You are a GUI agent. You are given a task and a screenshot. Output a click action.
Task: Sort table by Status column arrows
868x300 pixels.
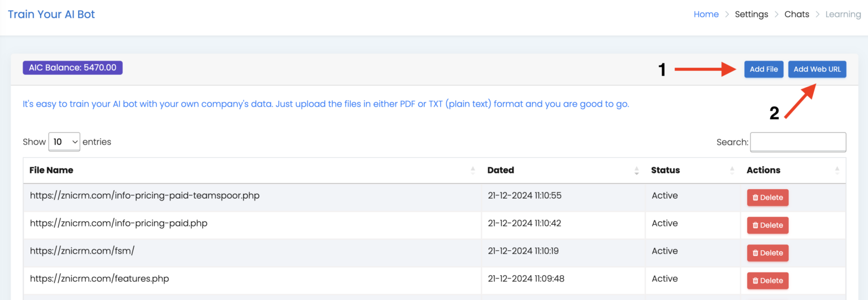click(x=732, y=170)
